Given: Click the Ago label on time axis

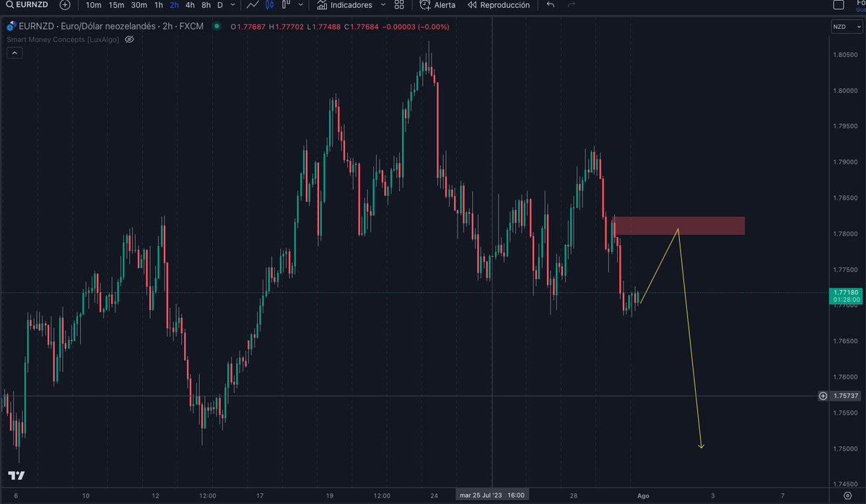Looking at the screenshot, I should coord(643,495).
